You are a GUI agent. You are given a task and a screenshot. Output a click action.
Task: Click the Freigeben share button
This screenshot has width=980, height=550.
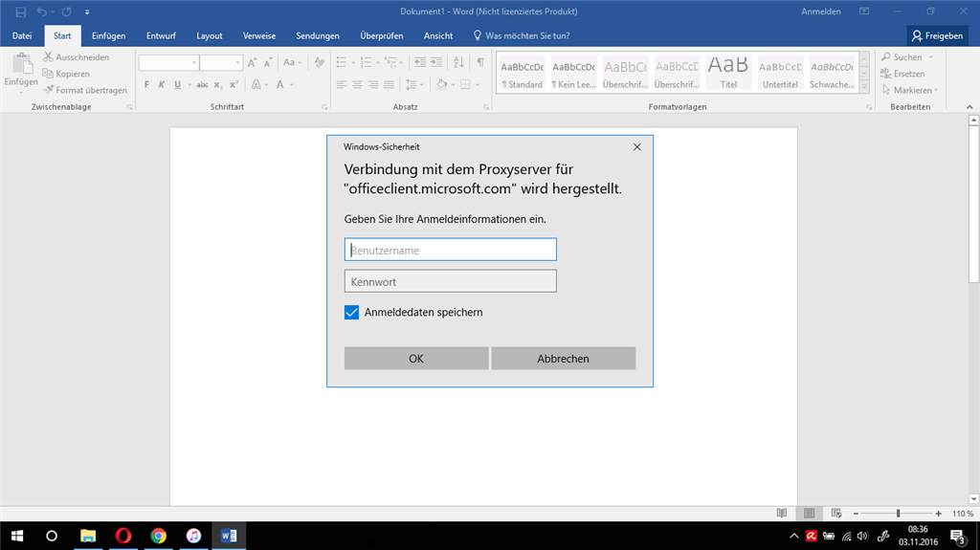tap(938, 35)
